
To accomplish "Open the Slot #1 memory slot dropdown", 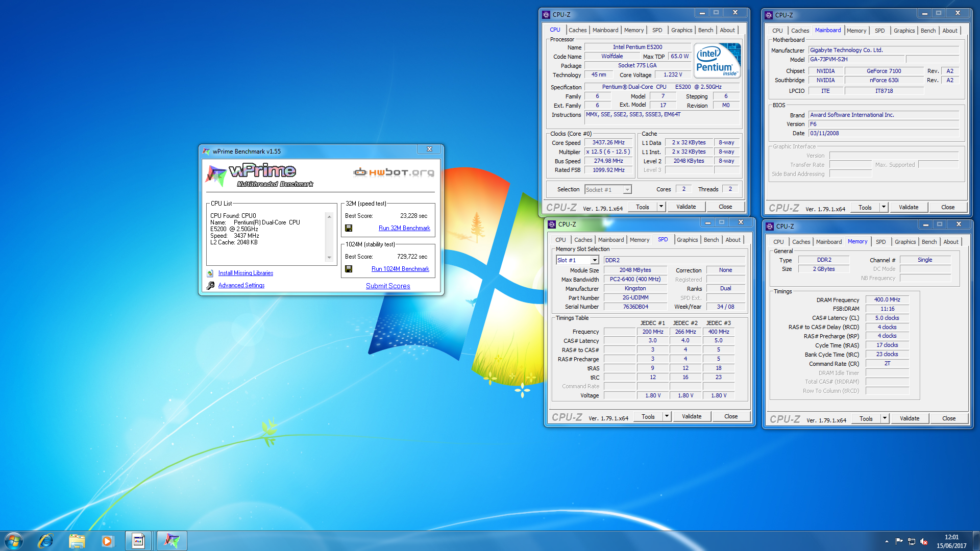I will click(x=595, y=260).
